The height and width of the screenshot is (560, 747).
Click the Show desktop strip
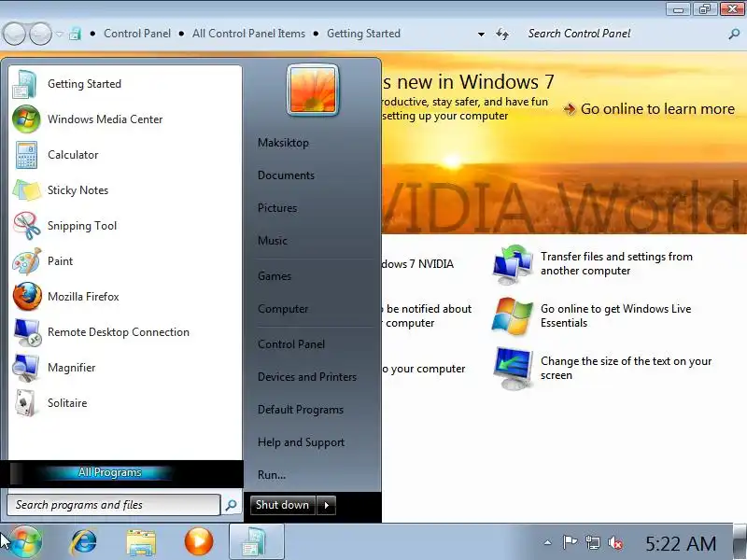point(740,542)
